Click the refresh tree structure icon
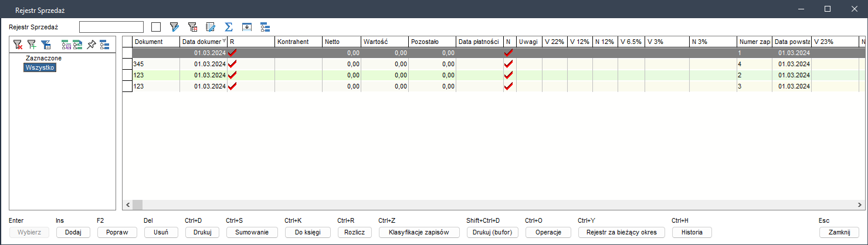The height and width of the screenshot is (245, 868). tap(77, 45)
